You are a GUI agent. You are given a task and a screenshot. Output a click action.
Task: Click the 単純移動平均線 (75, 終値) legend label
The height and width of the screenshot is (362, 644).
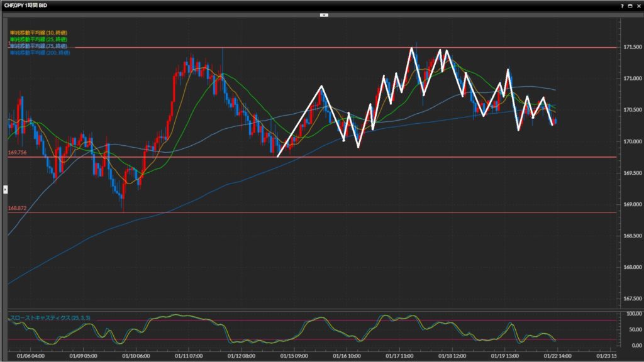coord(40,47)
